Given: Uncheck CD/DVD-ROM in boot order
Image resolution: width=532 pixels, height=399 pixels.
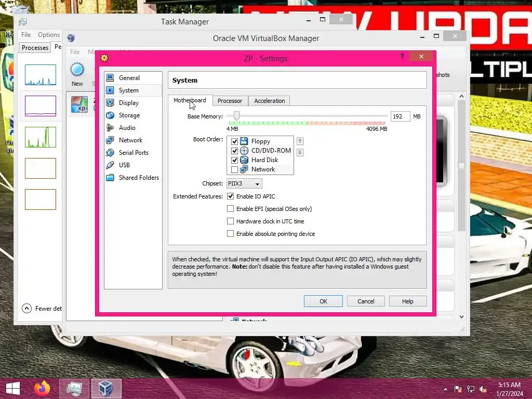Looking at the screenshot, I should (x=234, y=151).
